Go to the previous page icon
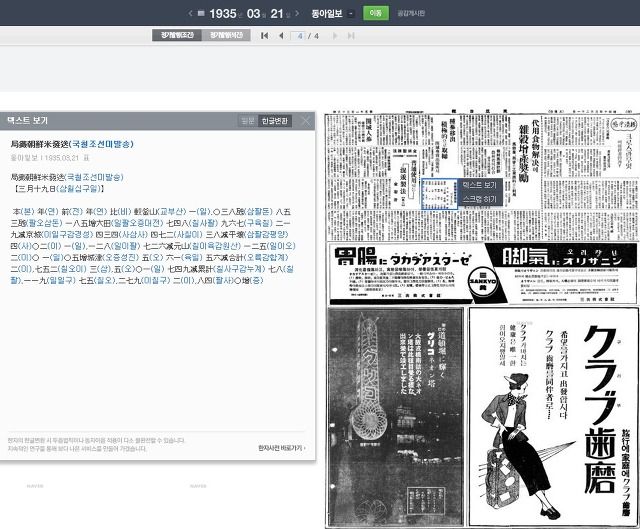 [x=281, y=36]
